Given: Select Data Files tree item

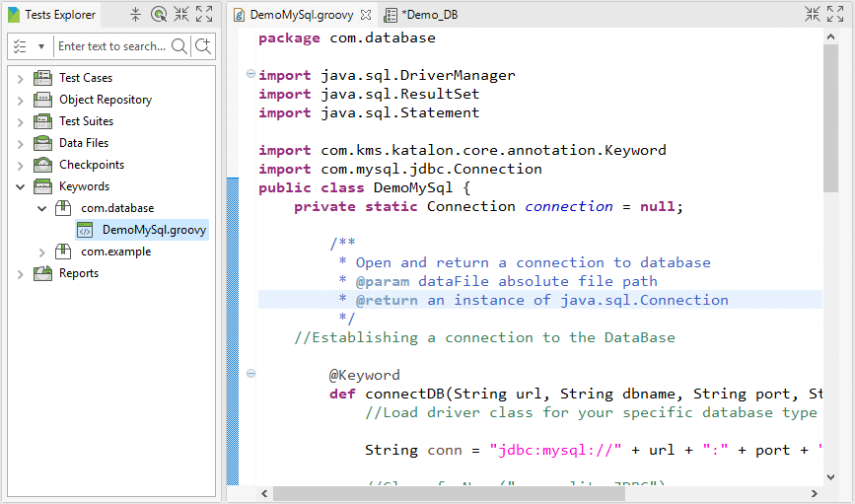Looking at the screenshot, I should [x=84, y=143].
